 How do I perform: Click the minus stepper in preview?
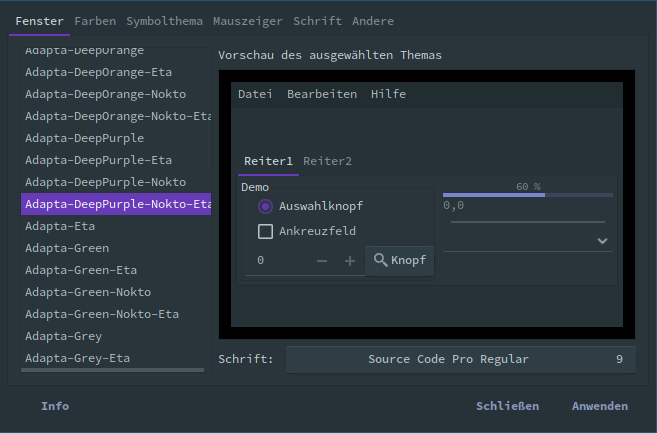point(322,261)
